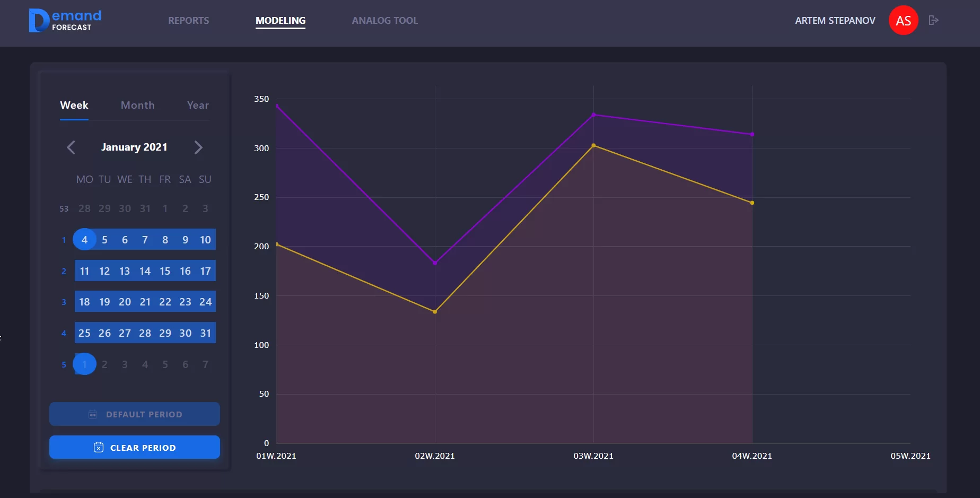Click the Demand Forecast logo
The width and height of the screenshot is (980, 498).
[x=65, y=21]
